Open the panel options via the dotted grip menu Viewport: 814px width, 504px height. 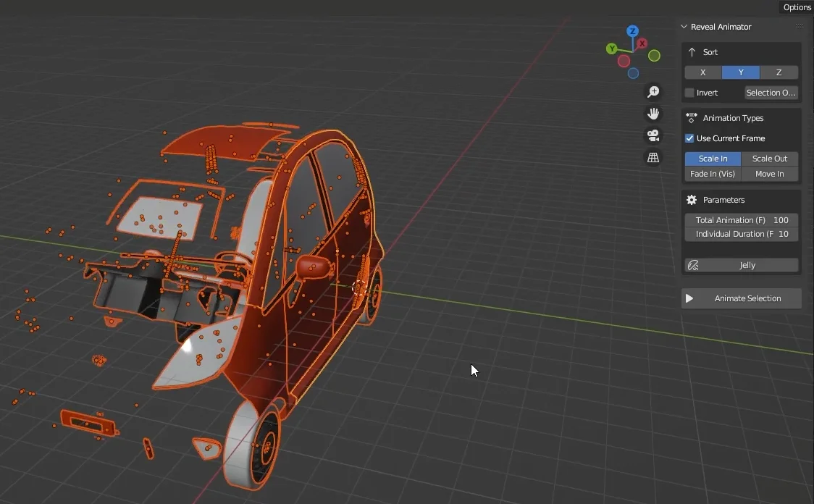click(799, 25)
